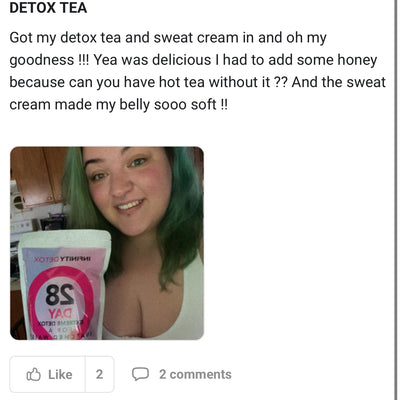Viewport: 400px width, 400px height.
Task: Click the thumbs-up icon
Action: click(33, 374)
